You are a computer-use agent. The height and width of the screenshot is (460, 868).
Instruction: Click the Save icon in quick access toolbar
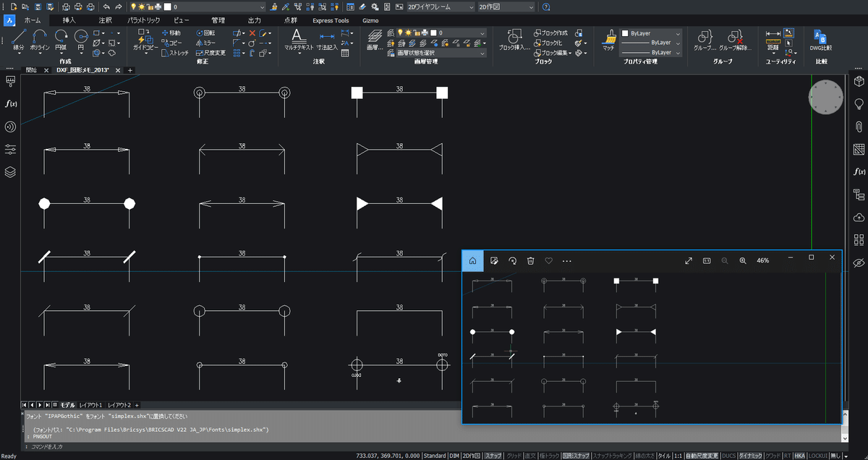[x=39, y=7]
